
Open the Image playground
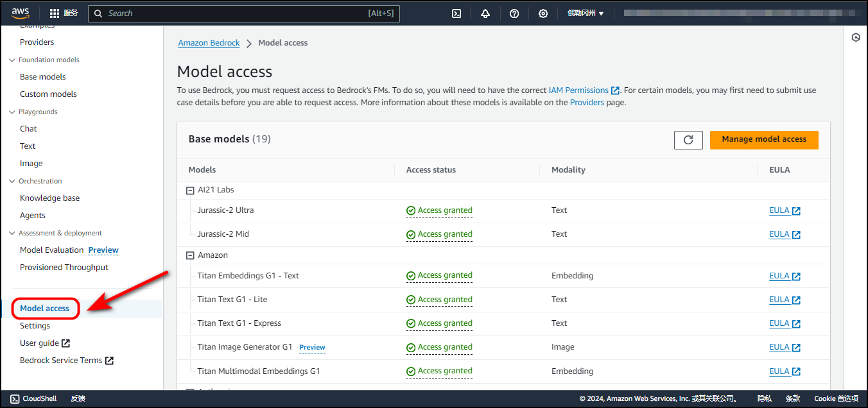coord(31,164)
